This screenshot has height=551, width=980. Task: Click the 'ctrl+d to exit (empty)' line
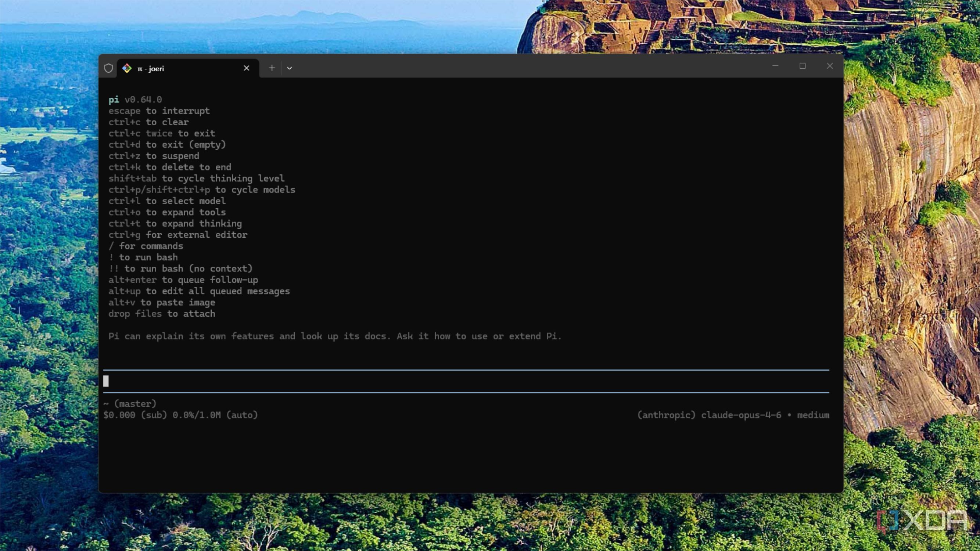167,145
